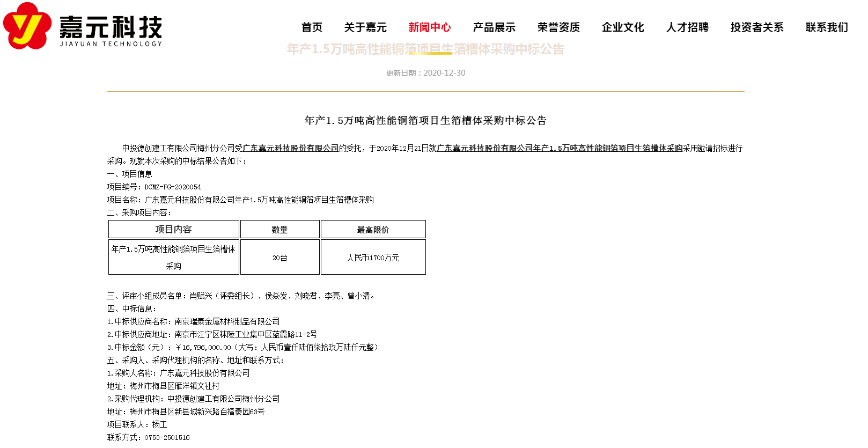
Task: Click the 一、项目信息 section heading
Action: point(130,174)
